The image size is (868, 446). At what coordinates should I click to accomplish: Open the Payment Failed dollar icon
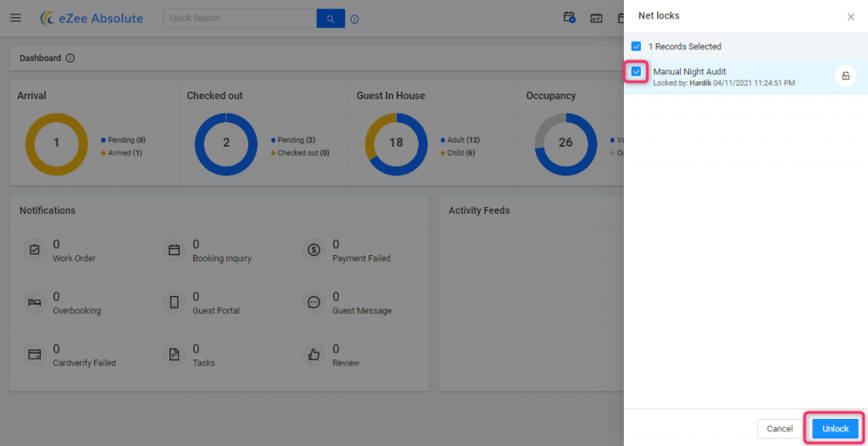314,250
